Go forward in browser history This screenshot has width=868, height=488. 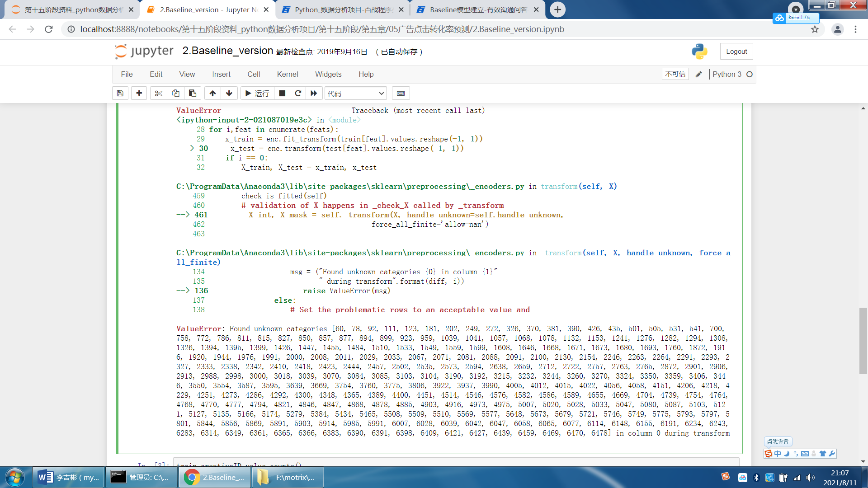(x=31, y=29)
